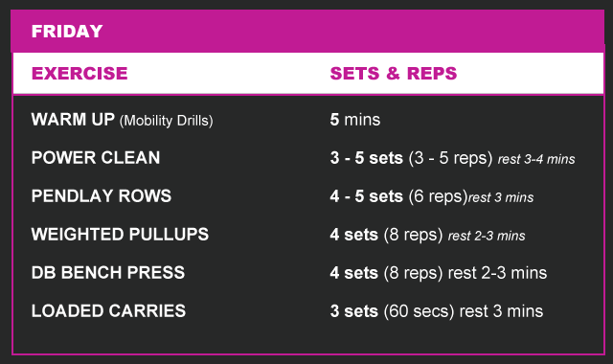Select DB Bench Press 4 sets text

coord(353,273)
